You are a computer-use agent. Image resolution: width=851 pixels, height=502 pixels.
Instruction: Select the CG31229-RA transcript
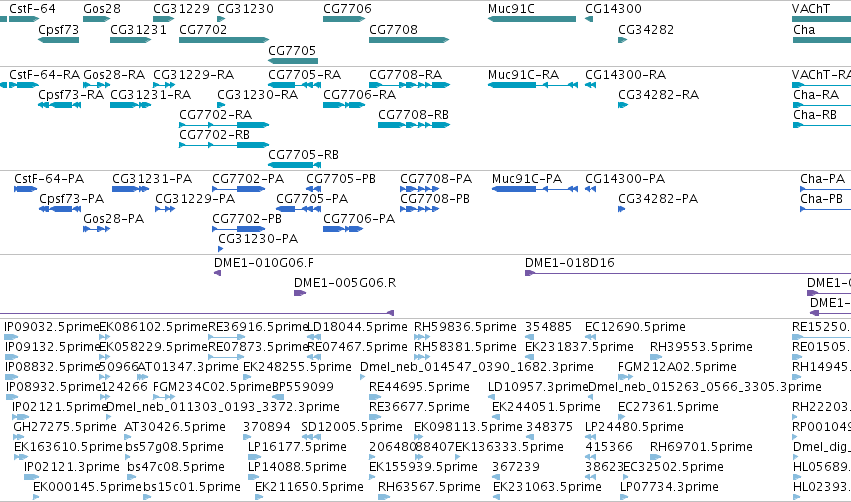point(164,85)
